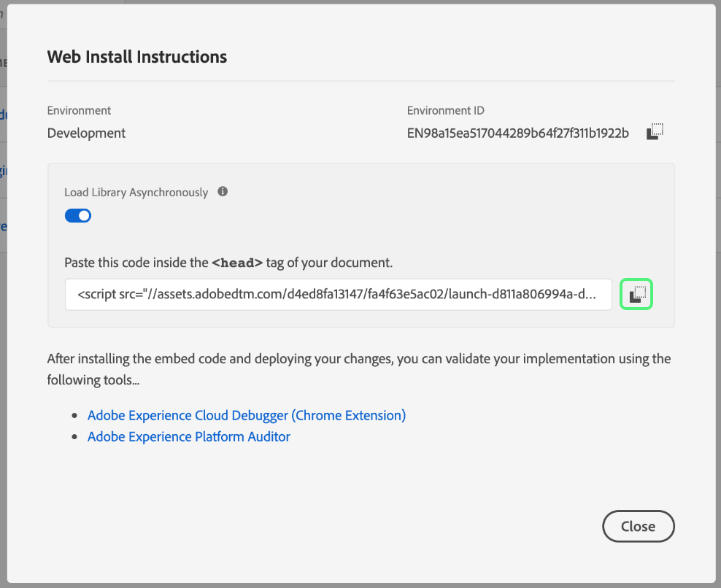The width and height of the screenshot is (721, 588).
Task: Click the bold <head> tag text
Action: [x=238, y=263]
